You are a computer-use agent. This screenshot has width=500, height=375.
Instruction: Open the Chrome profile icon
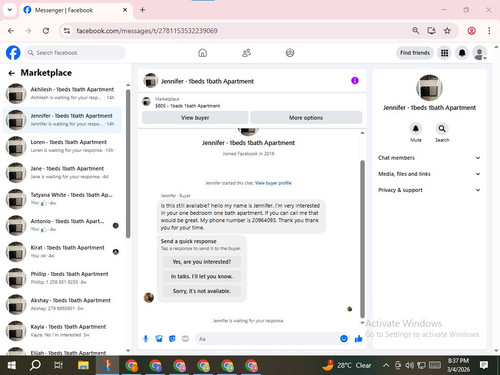472,31
